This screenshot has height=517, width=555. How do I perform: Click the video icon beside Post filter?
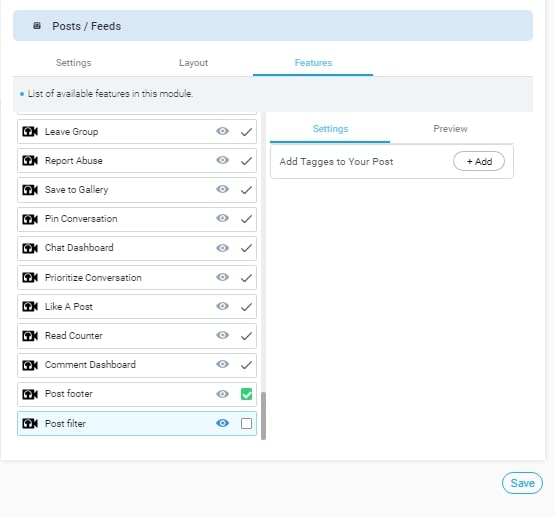30,423
